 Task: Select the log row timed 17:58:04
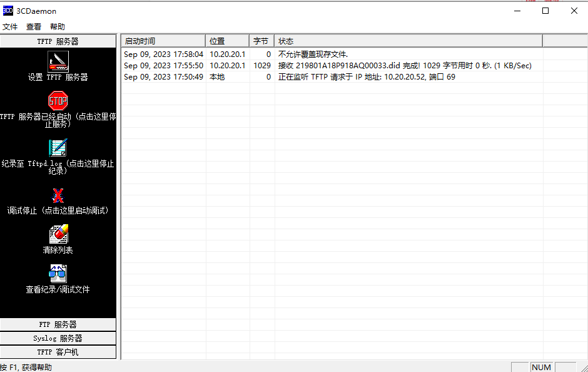(x=332, y=54)
